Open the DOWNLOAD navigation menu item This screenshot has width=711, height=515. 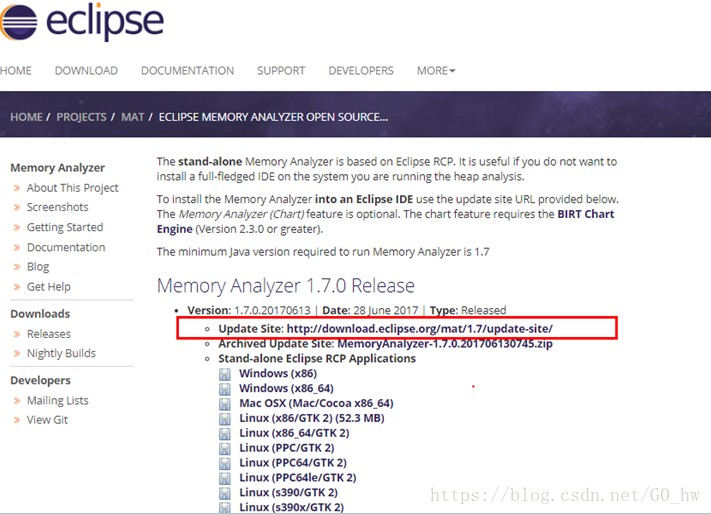pos(86,71)
